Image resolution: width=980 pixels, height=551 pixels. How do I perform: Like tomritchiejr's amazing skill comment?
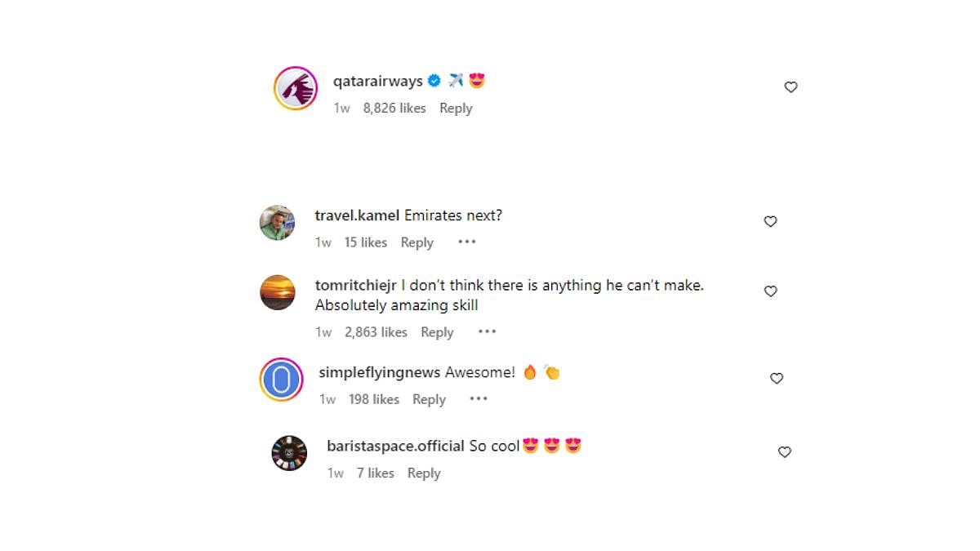pyautogui.click(x=770, y=291)
